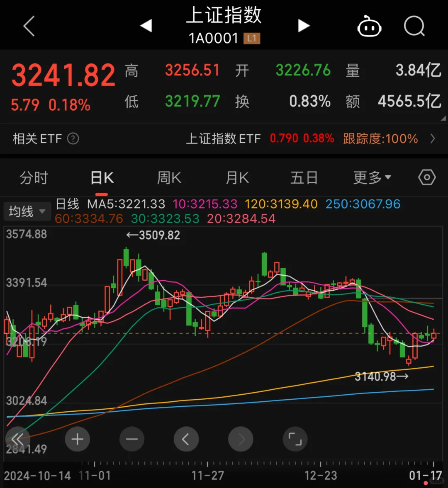Switch to 分时 tab

pyautogui.click(x=34, y=178)
